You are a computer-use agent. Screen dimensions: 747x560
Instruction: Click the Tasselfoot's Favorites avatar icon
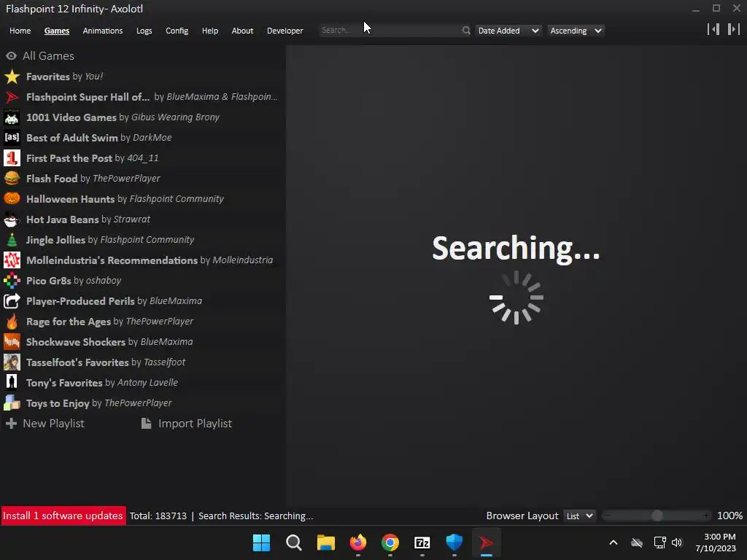tap(12, 362)
